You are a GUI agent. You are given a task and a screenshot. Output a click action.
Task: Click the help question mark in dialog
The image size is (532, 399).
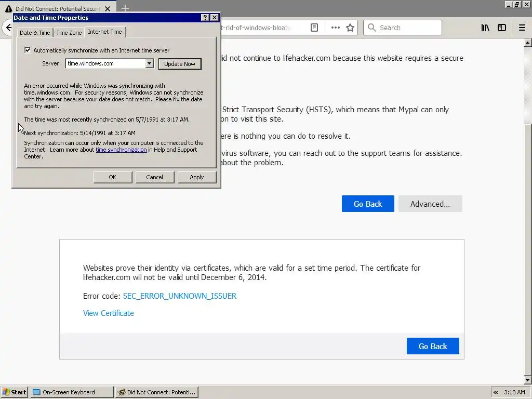(x=205, y=18)
